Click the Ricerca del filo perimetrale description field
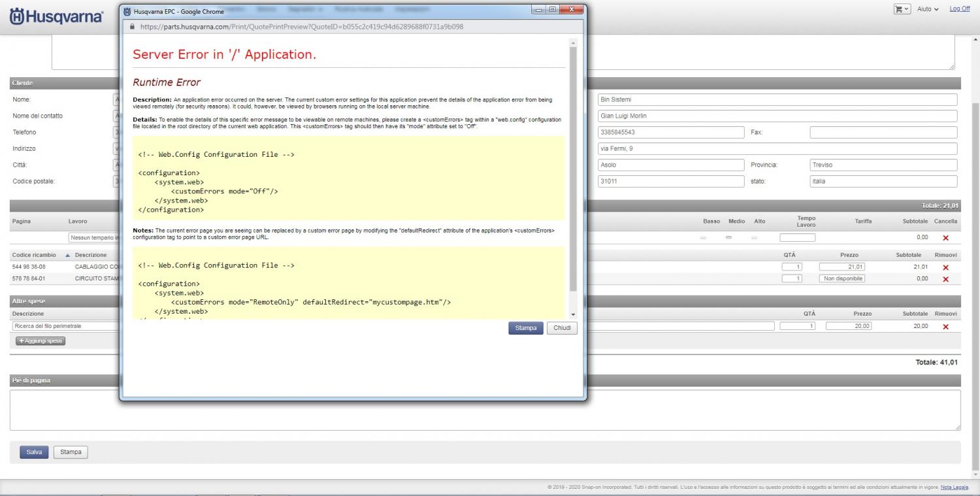The width and height of the screenshot is (980, 496). pos(393,326)
